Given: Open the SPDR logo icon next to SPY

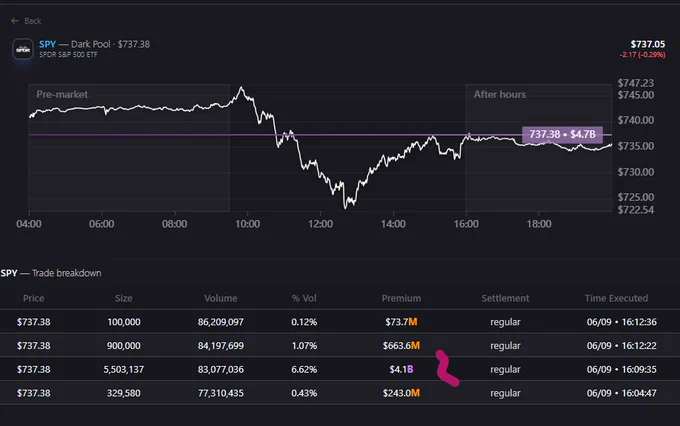Looking at the screenshot, I should (x=23, y=49).
